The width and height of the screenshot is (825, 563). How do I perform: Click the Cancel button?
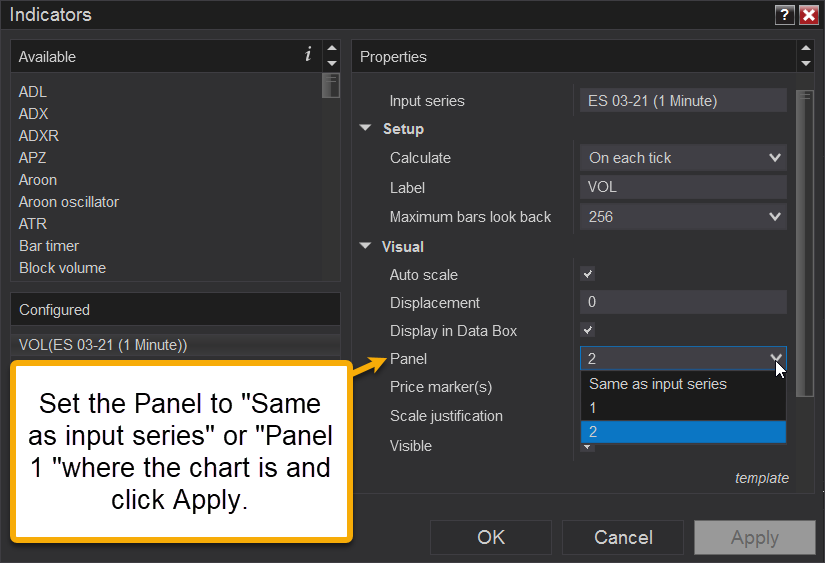623,537
